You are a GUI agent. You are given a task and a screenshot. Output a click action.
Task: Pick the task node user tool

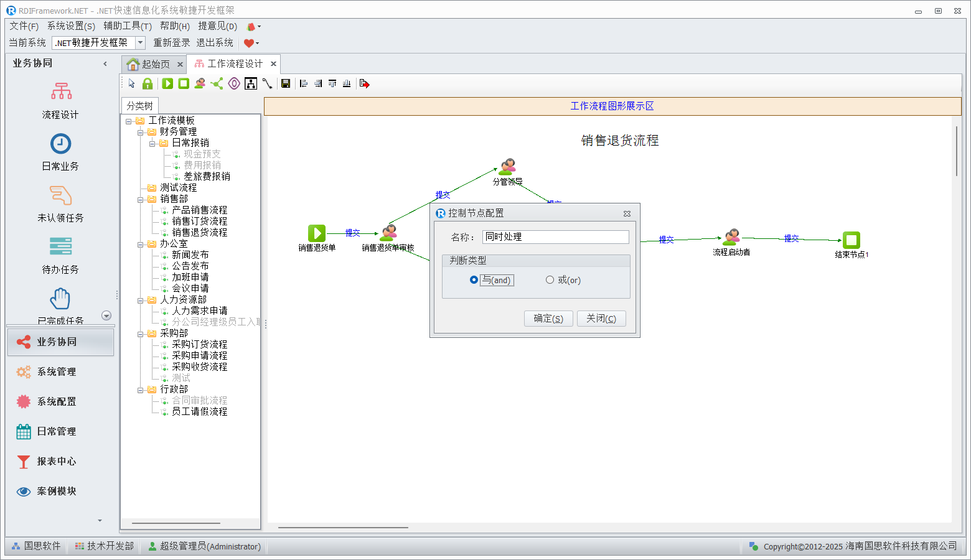[x=200, y=83]
